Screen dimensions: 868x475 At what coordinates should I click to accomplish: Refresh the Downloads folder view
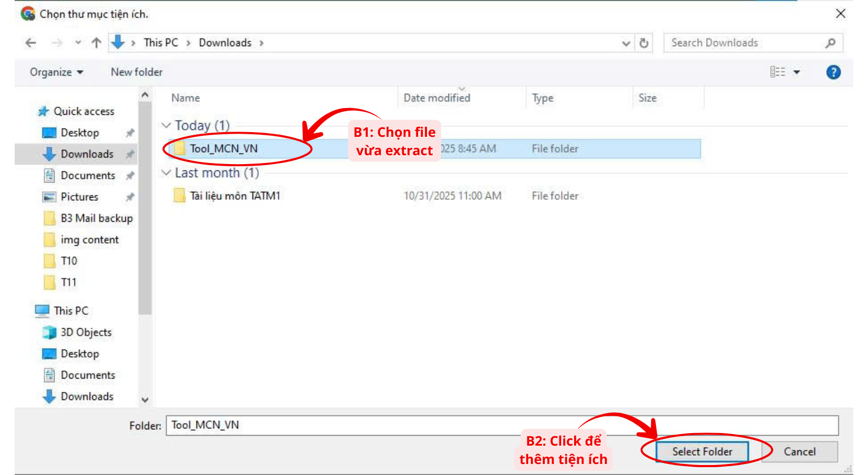tap(644, 43)
